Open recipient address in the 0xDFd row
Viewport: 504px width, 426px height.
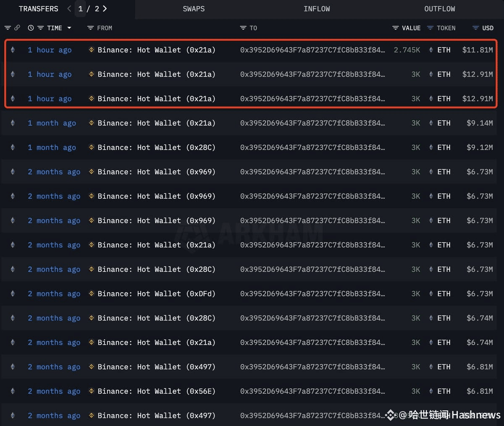[312, 294]
